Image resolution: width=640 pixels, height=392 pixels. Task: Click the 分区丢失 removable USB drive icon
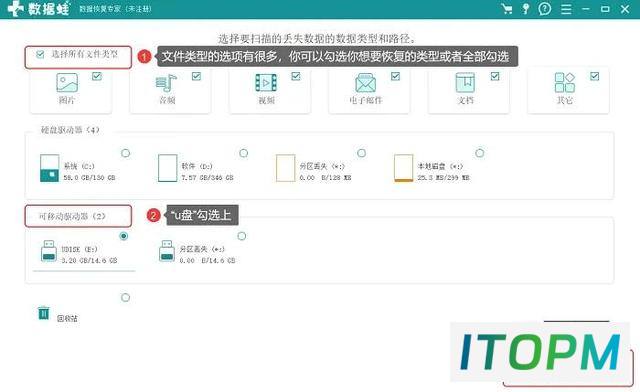point(167,251)
